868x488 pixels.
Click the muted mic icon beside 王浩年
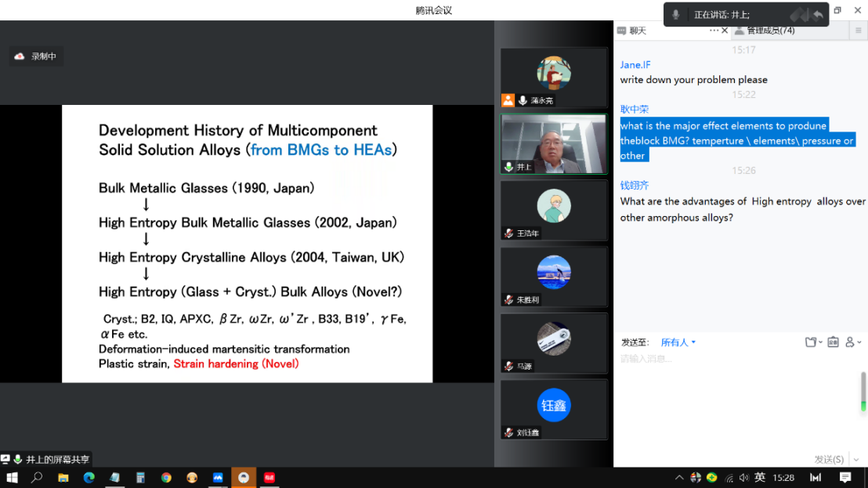pyautogui.click(x=509, y=233)
